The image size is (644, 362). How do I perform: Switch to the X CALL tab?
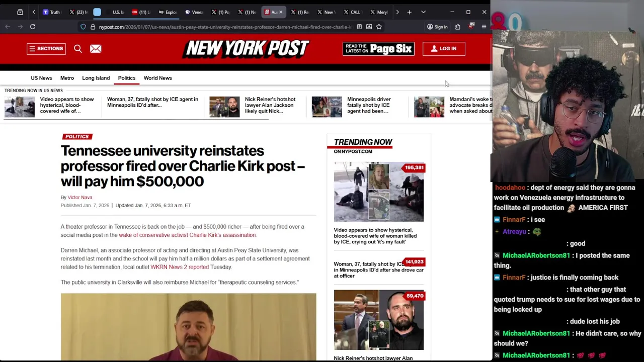(x=352, y=12)
